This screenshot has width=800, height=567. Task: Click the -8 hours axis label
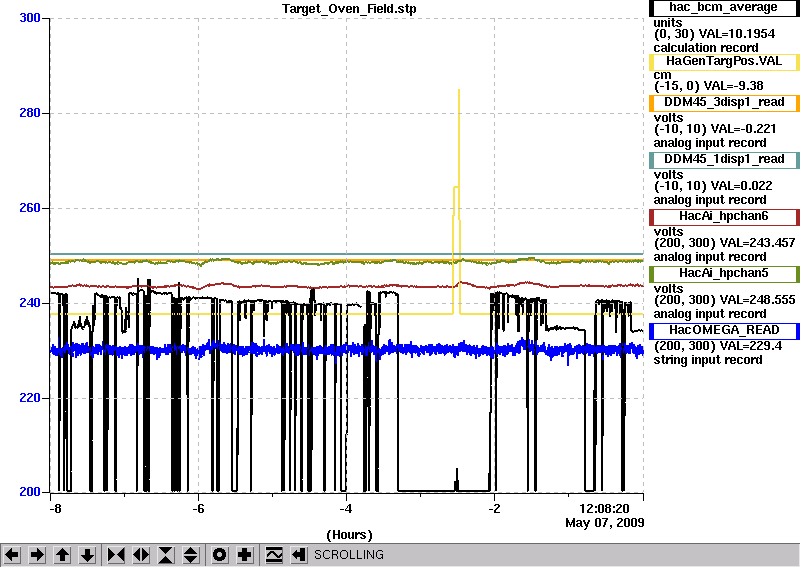(55, 509)
